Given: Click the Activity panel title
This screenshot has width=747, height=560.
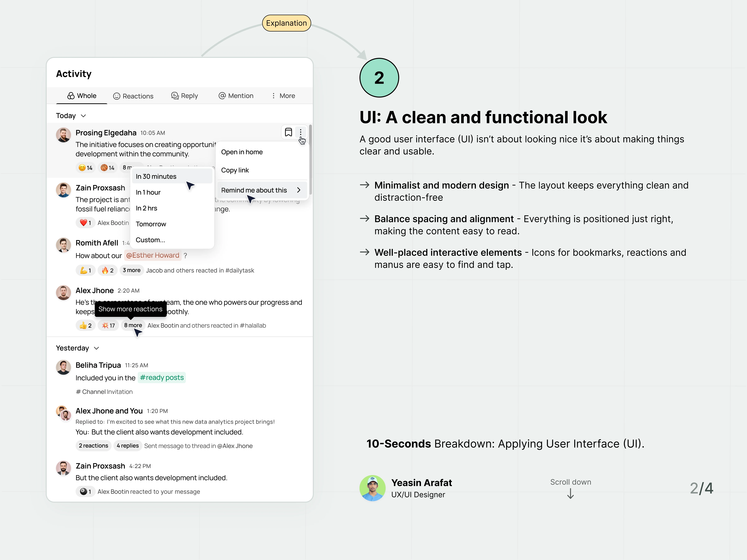Looking at the screenshot, I should tap(74, 74).
